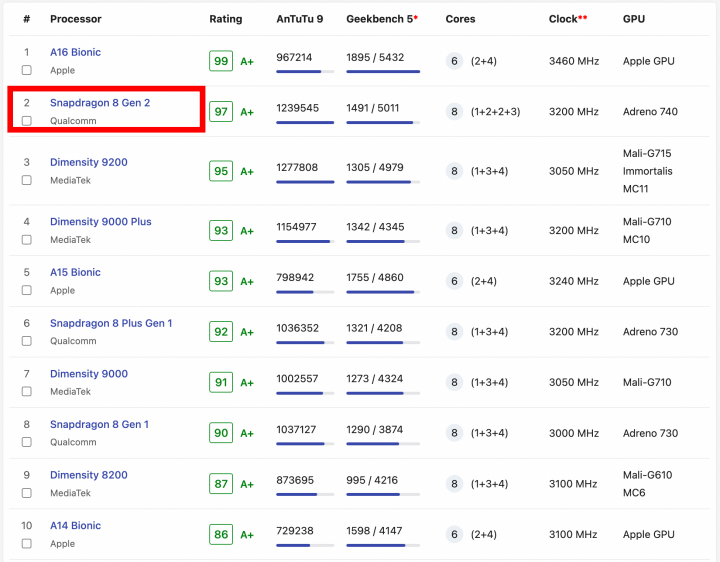Click the 6 cores badge for A16 Bionic
This screenshot has width=720, height=562.
454,61
